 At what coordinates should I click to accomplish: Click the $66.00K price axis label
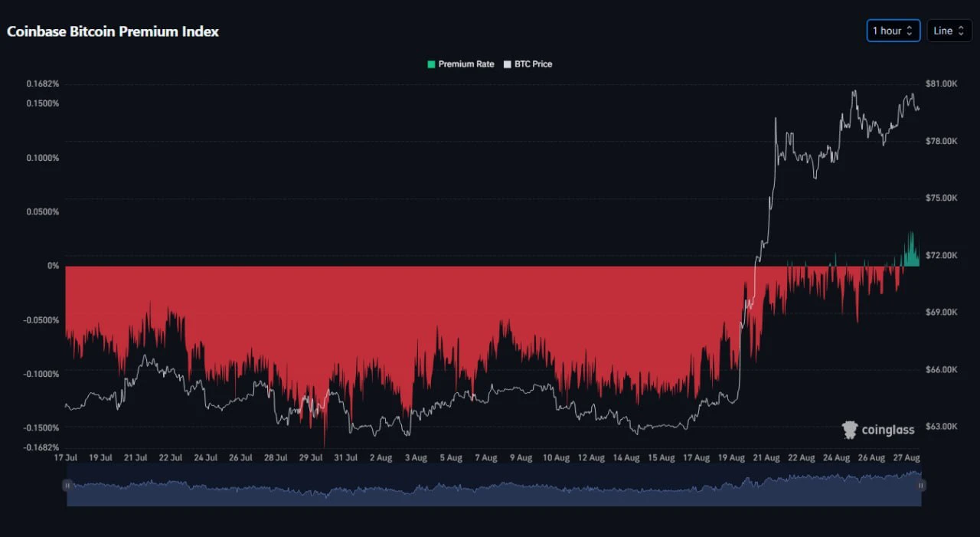pyautogui.click(x=942, y=370)
